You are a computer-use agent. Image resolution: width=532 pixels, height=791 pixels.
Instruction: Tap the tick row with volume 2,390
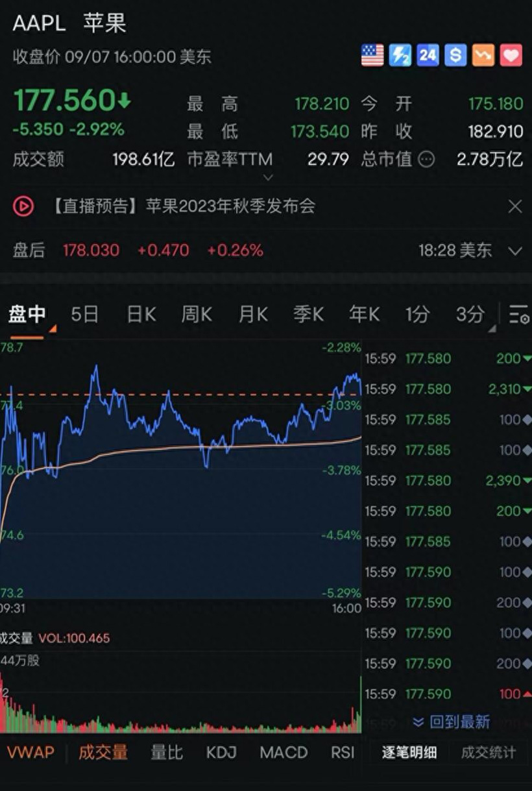click(x=448, y=481)
